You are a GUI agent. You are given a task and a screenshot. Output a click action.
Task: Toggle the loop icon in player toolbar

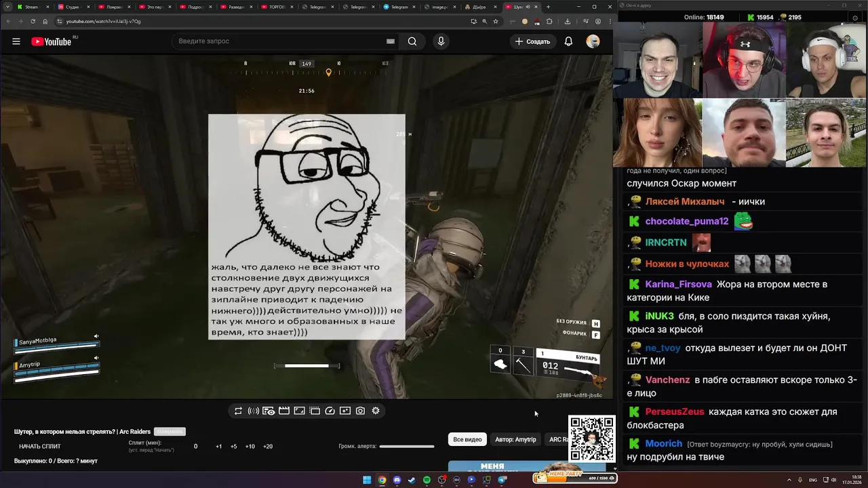(x=238, y=411)
